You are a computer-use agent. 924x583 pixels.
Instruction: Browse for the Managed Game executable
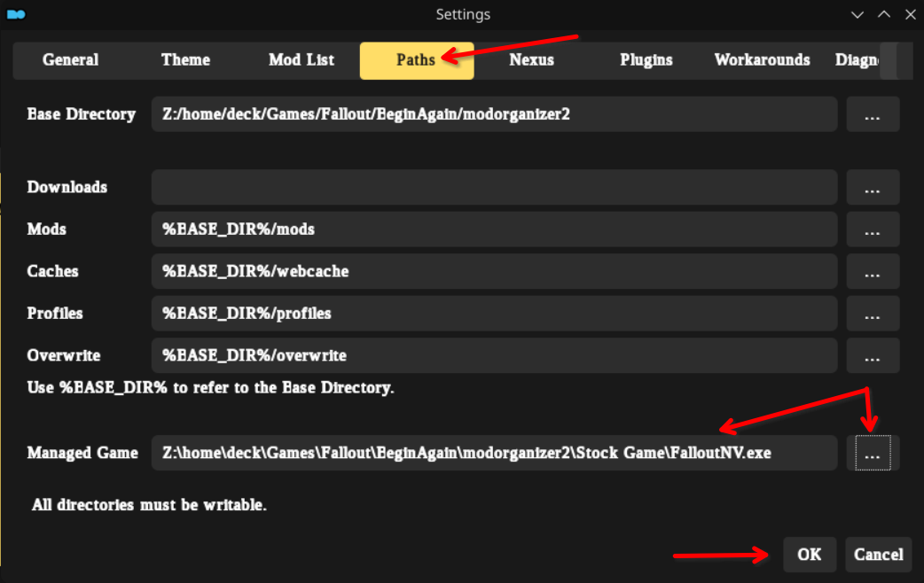pyautogui.click(x=872, y=454)
